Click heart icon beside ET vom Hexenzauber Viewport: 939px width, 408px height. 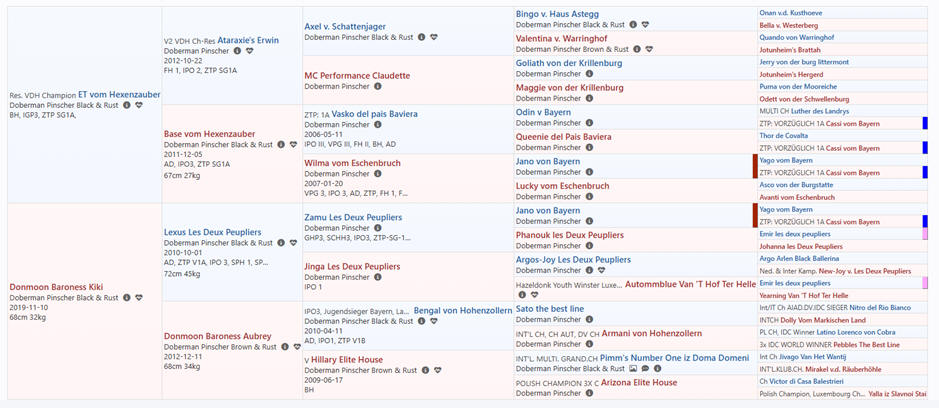coord(139,105)
